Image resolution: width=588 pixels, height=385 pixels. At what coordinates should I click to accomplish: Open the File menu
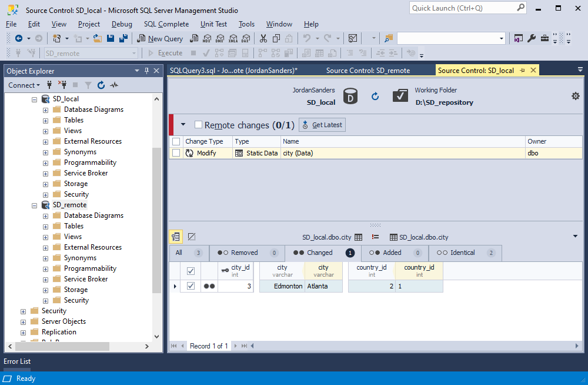coord(11,24)
